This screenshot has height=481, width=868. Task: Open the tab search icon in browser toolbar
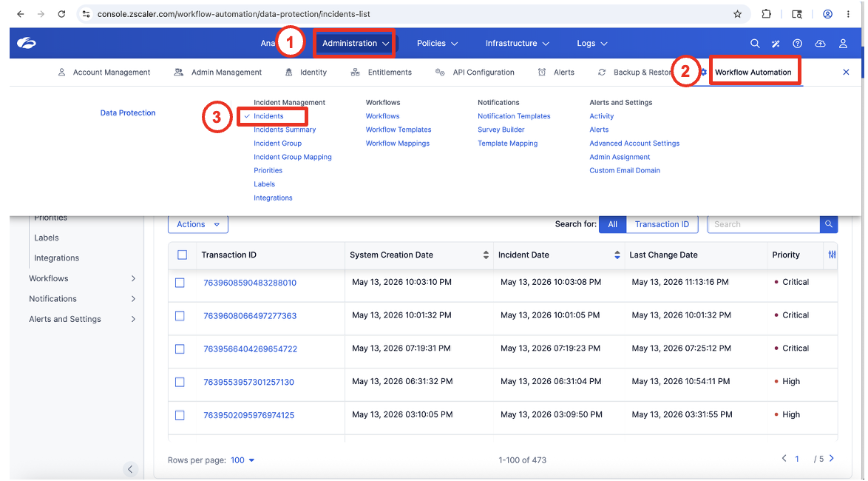pos(796,14)
